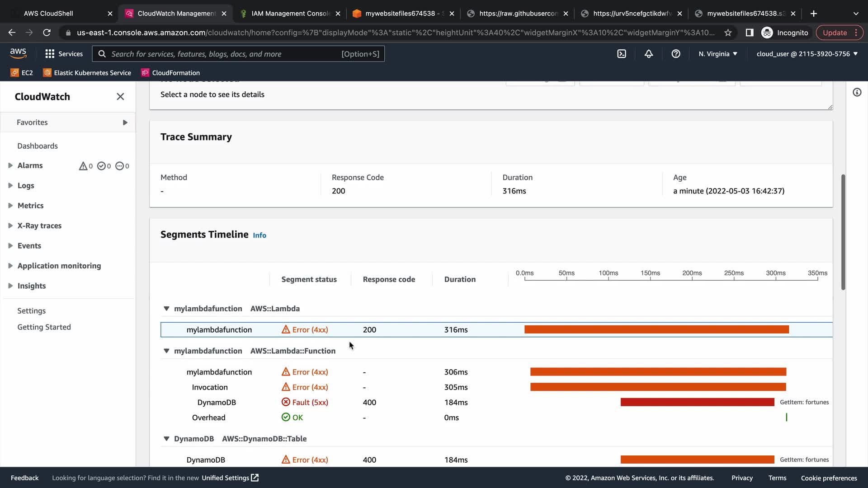Click the Info link beside Segments Timeline
Viewport: 868px width, 488px height.
point(259,235)
